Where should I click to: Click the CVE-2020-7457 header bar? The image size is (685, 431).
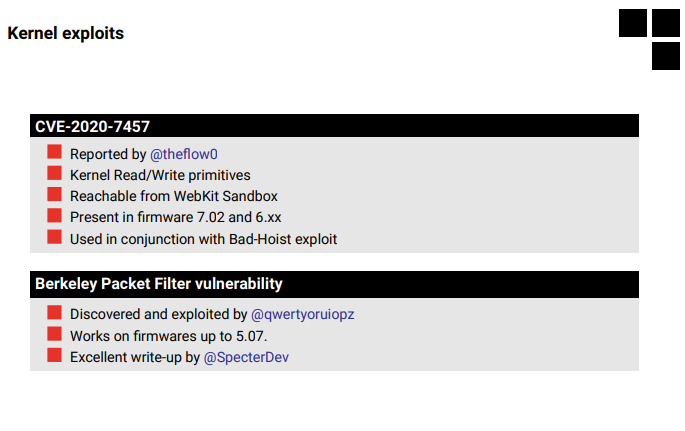334,126
